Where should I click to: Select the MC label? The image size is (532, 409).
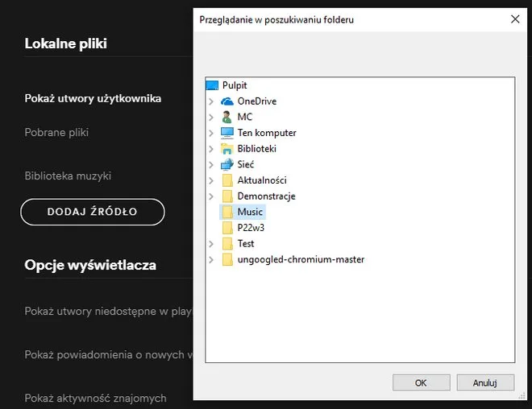pyautogui.click(x=244, y=117)
